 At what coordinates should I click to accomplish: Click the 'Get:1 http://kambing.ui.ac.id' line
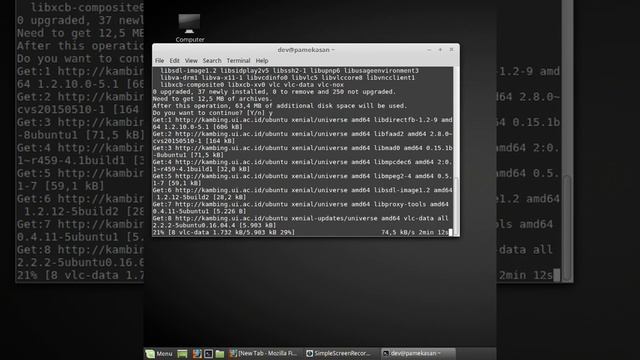(x=302, y=120)
